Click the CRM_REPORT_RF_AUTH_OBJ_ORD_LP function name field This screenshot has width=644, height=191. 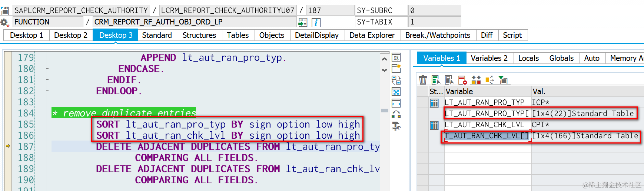click(x=194, y=22)
